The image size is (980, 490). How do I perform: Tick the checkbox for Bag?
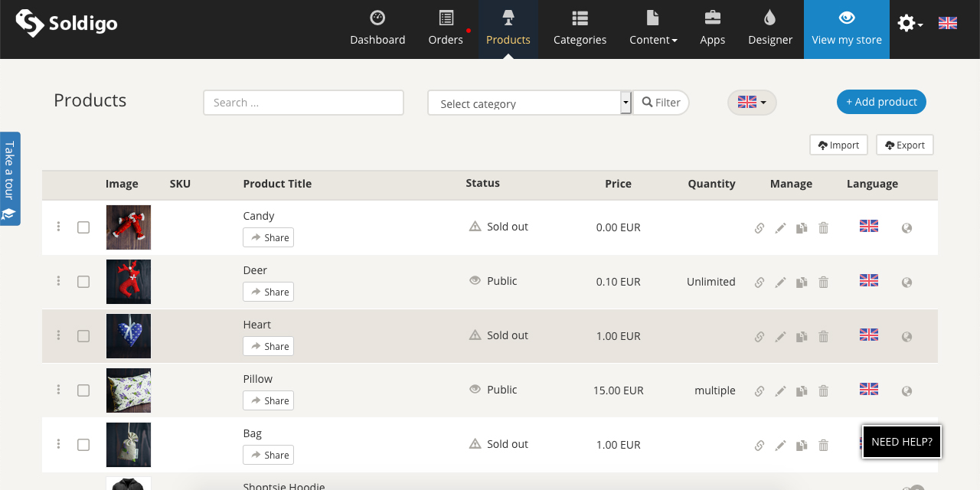click(x=83, y=445)
